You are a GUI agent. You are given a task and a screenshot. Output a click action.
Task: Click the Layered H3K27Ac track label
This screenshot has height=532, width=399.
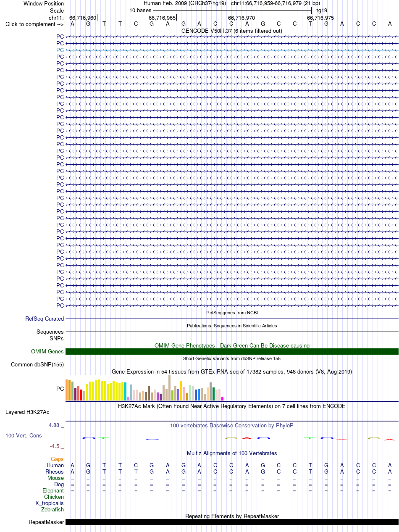point(27,412)
